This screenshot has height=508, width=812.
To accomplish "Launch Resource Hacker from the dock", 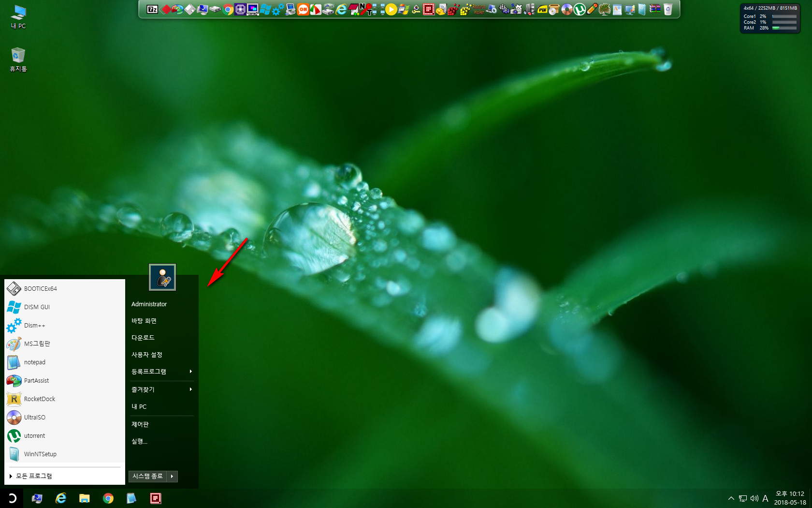I will (479, 9).
